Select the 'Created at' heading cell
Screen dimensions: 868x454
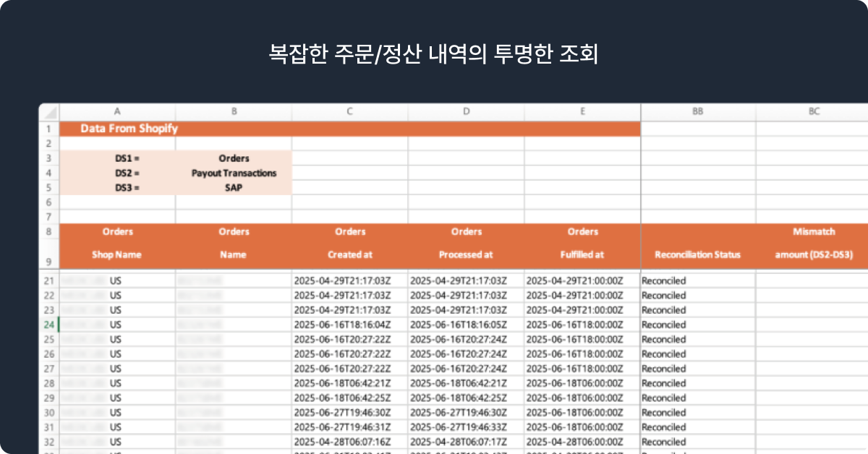pyautogui.click(x=350, y=254)
